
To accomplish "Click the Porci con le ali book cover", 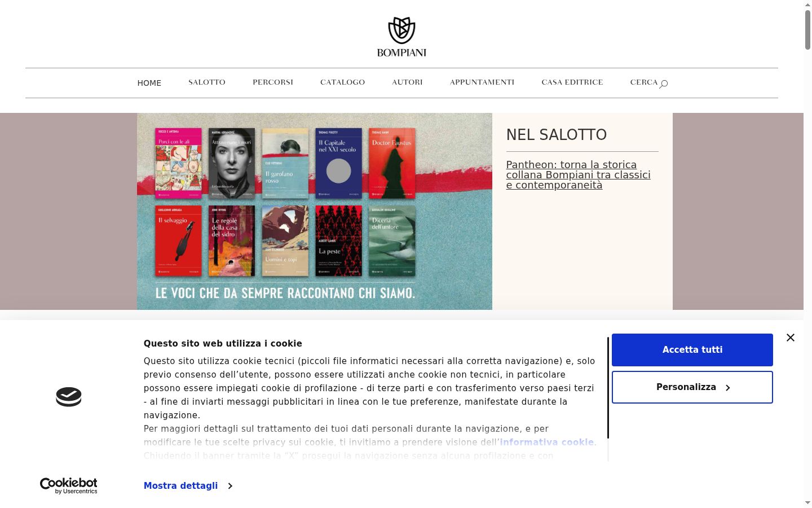I will click(178, 163).
